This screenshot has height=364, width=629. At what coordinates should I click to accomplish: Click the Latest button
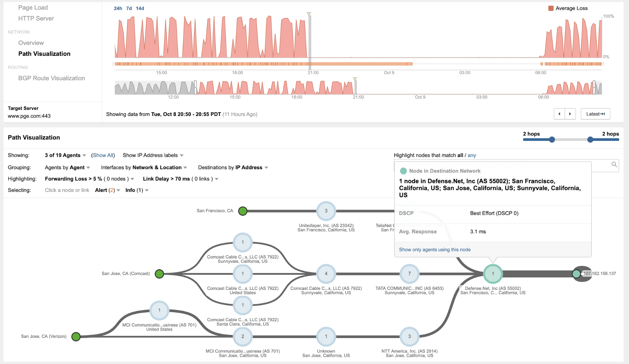[x=595, y=114]
